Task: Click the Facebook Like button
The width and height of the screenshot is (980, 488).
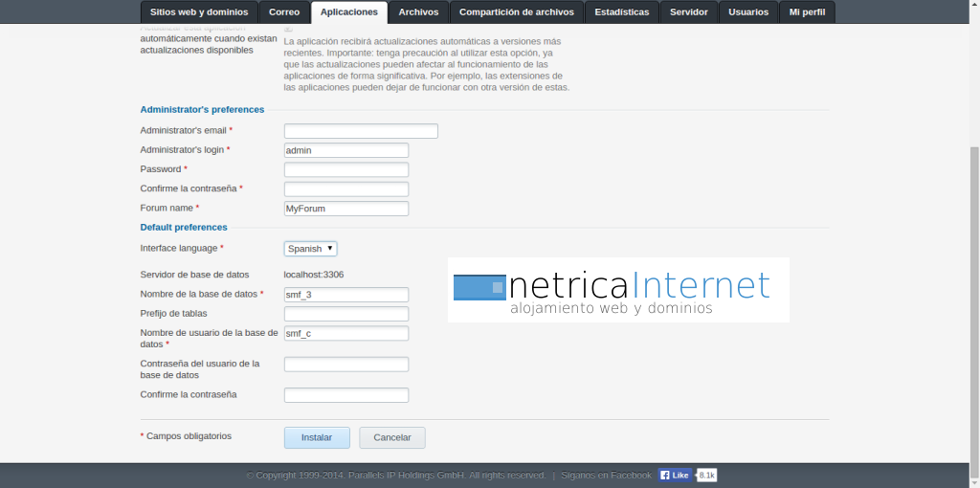Action: 675,476
